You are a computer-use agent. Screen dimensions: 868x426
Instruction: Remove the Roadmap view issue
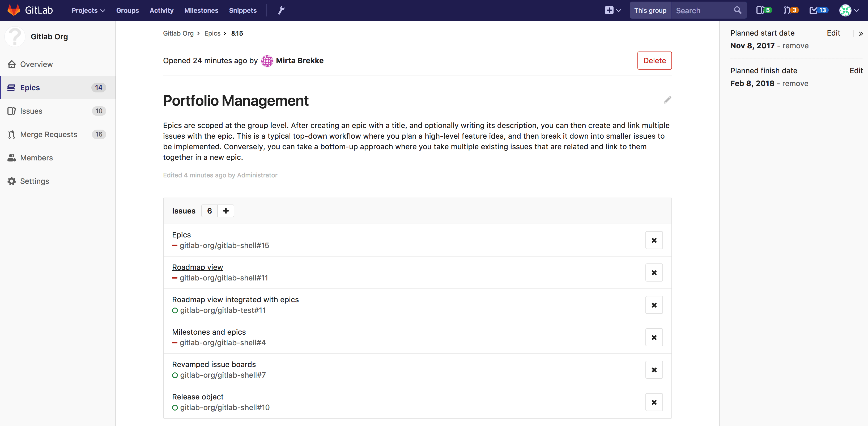[x=654, y=273]
